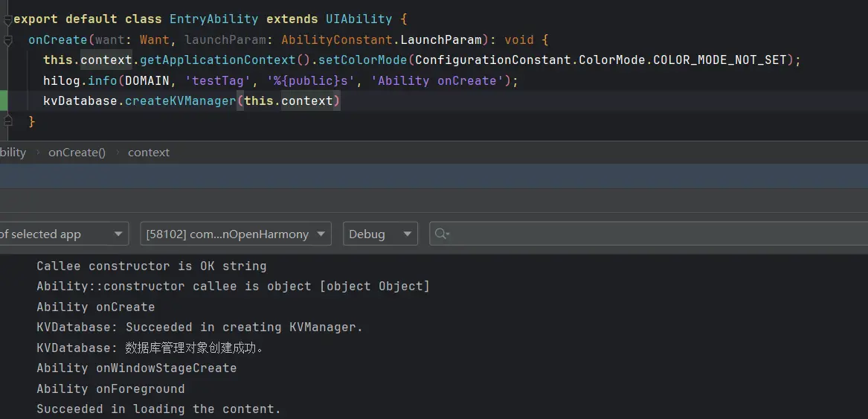
Task: Click the UIAbility class name
Action: click(359, 19)
